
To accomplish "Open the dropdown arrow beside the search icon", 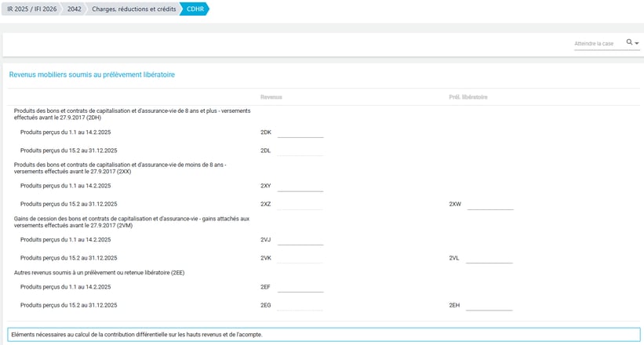I will 637,43.
